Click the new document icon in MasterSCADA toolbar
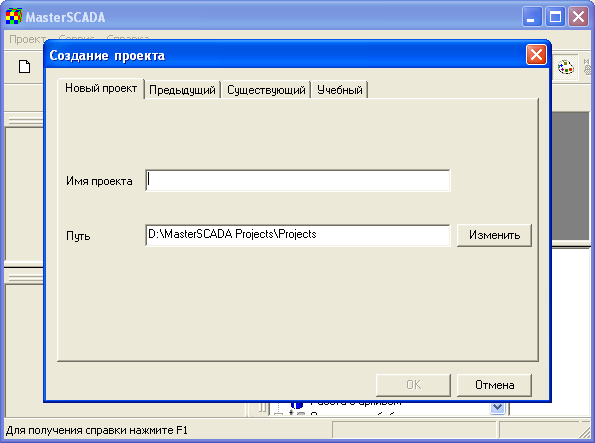This screenshot has height=443, width=595. tap(25, 66)
